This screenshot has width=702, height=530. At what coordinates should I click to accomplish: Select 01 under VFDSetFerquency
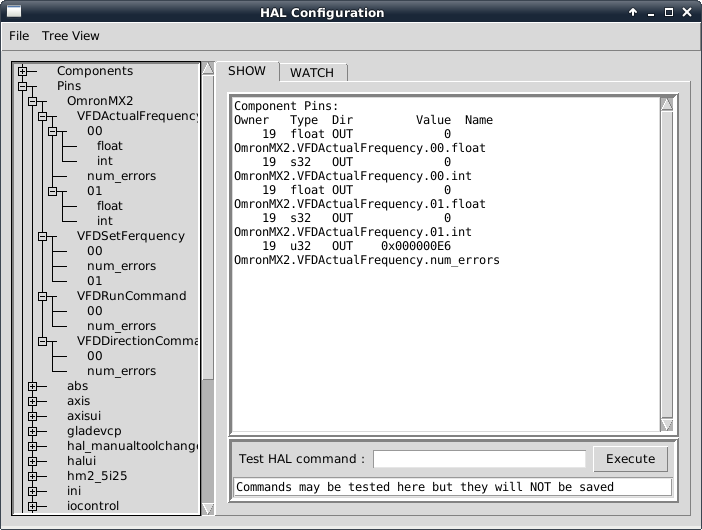click(x=94, y=281)
